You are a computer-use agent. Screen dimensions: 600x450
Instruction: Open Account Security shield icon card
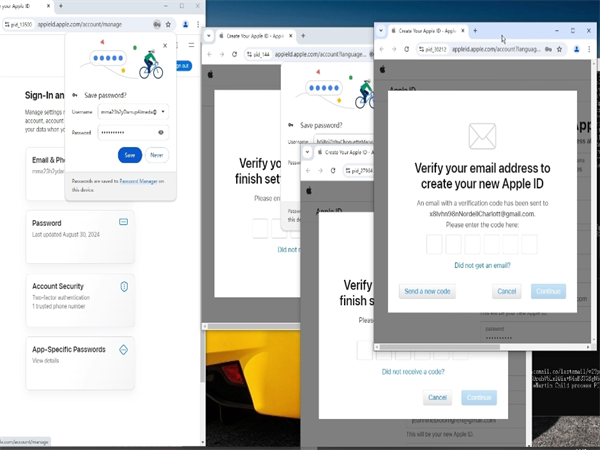[123, 286]
